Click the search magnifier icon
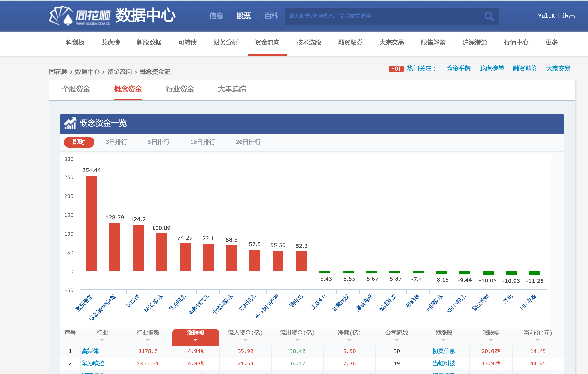The image size is (588, 374). click(489, 16)
